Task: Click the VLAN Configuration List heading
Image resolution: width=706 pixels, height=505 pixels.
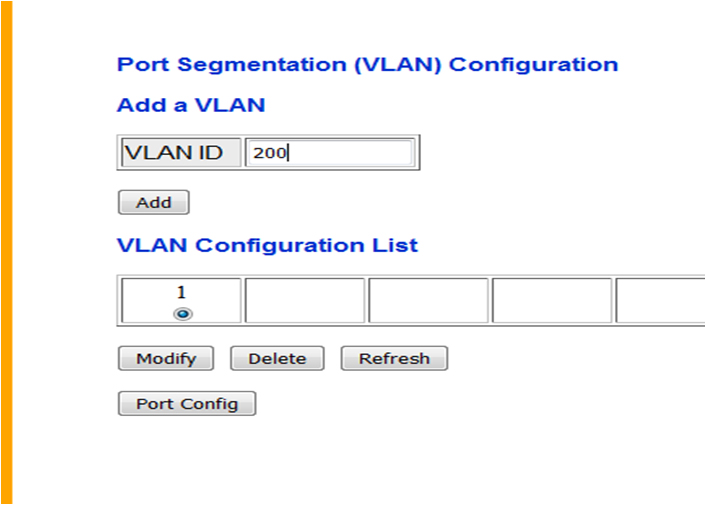Action: pos(267,245)
